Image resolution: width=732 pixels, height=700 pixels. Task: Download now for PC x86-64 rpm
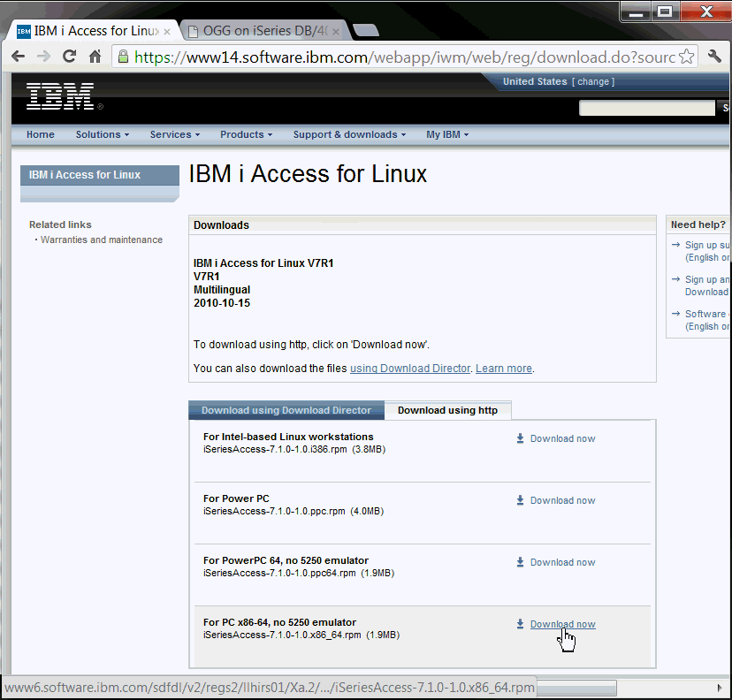click(562, 624)
